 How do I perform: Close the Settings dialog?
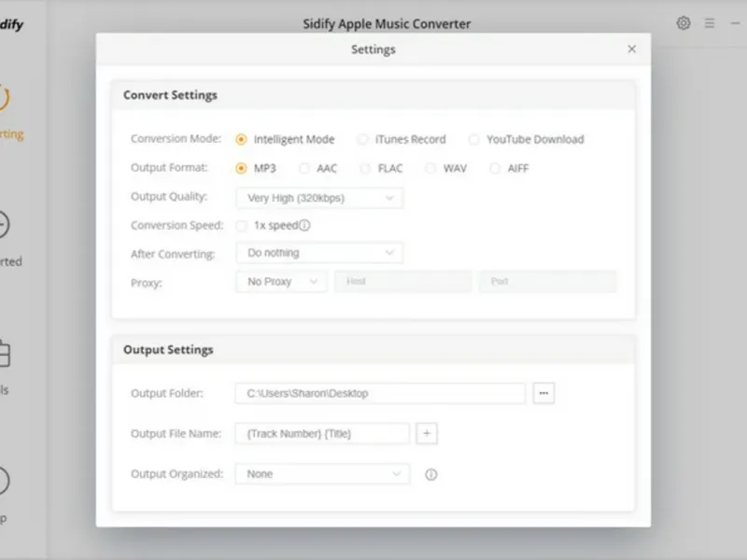tap(632, 49)
